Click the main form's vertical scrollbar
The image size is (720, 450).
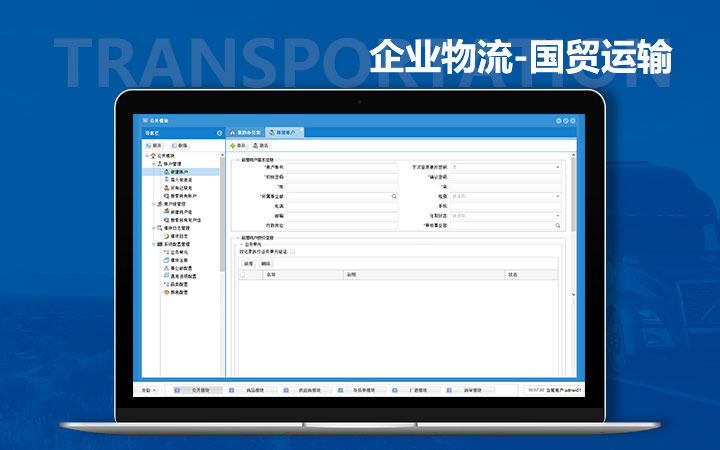(x=574, y=194)
